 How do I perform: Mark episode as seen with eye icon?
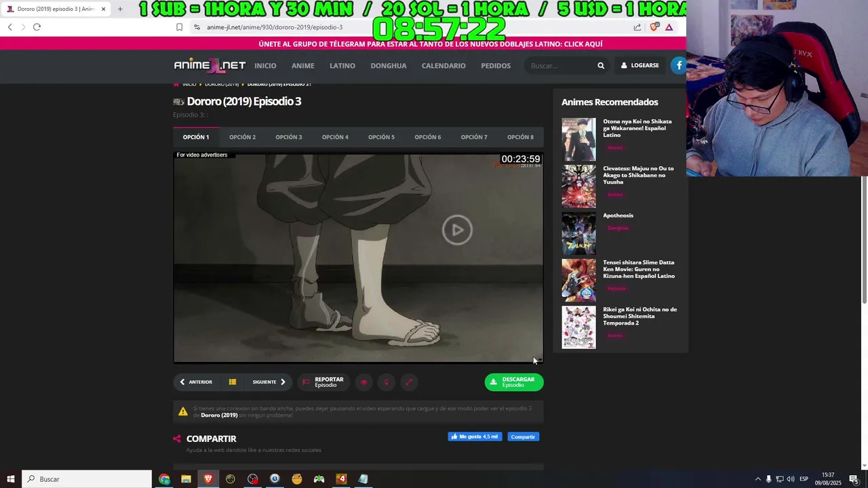pos(363,382)
